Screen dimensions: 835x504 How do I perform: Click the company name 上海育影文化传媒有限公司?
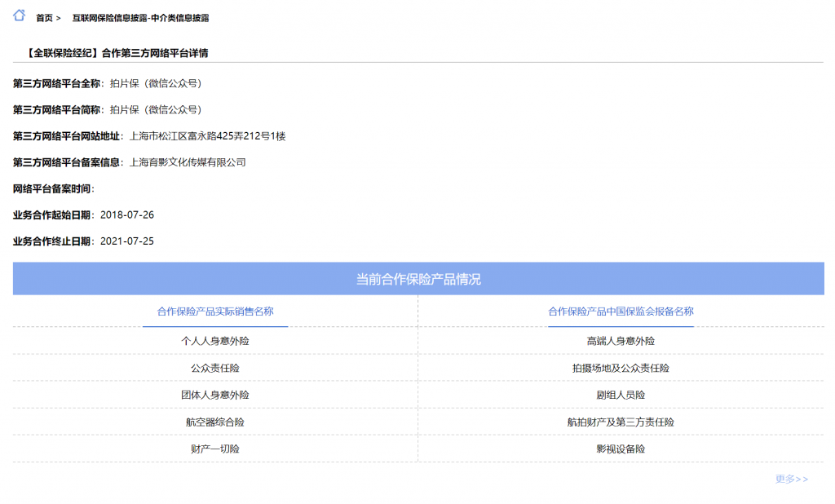(x=188, y=162)
